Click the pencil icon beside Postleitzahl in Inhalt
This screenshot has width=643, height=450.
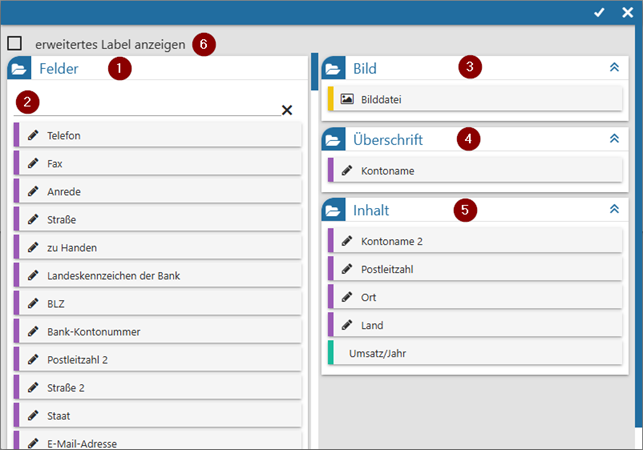click(347, 269)
